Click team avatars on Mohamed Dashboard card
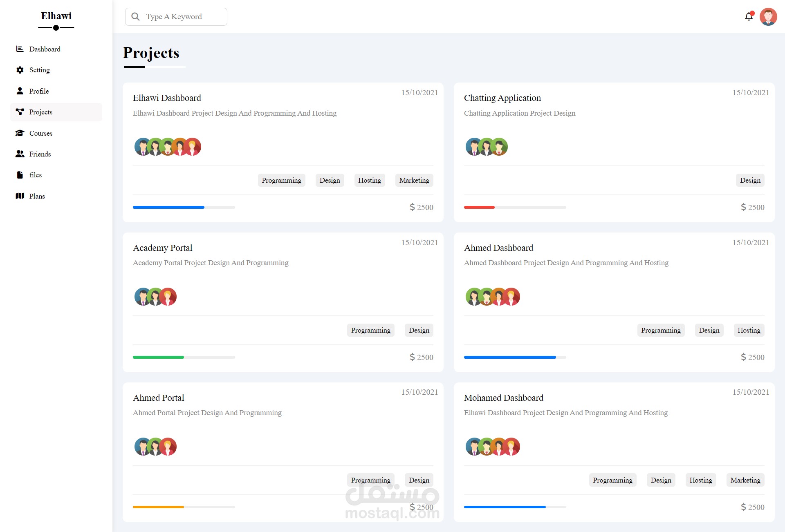The height and width of the screenshot is (532, 785). click(493, 447)
